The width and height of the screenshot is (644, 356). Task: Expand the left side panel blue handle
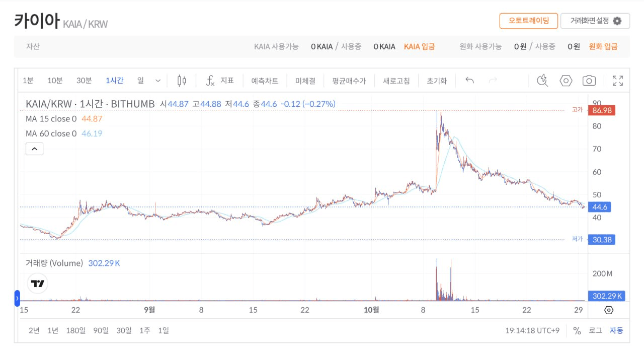tap(17, 299)
